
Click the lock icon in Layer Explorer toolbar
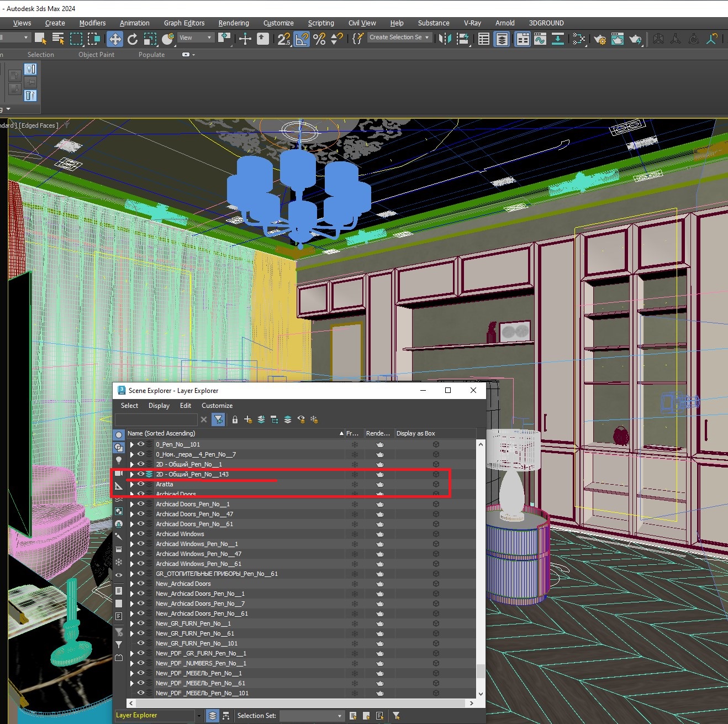(235, 419)
